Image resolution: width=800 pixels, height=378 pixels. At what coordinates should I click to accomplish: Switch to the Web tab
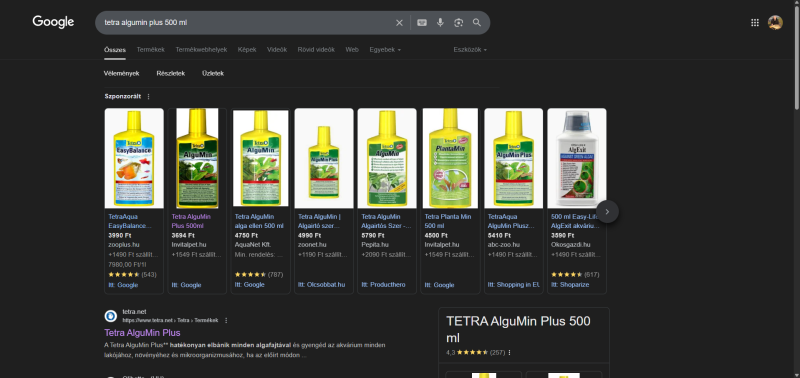[352, 49]
